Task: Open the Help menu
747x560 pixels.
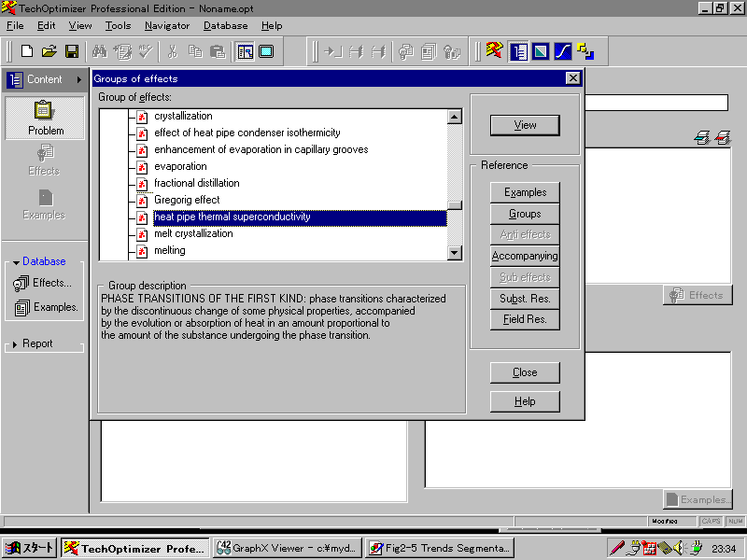Action: click(x=272, y=26)
